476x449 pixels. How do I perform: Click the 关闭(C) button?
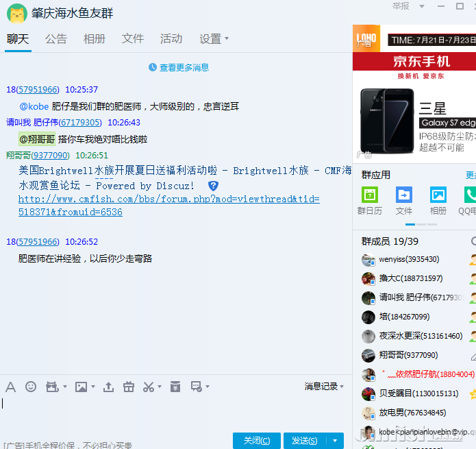point(257,441)
